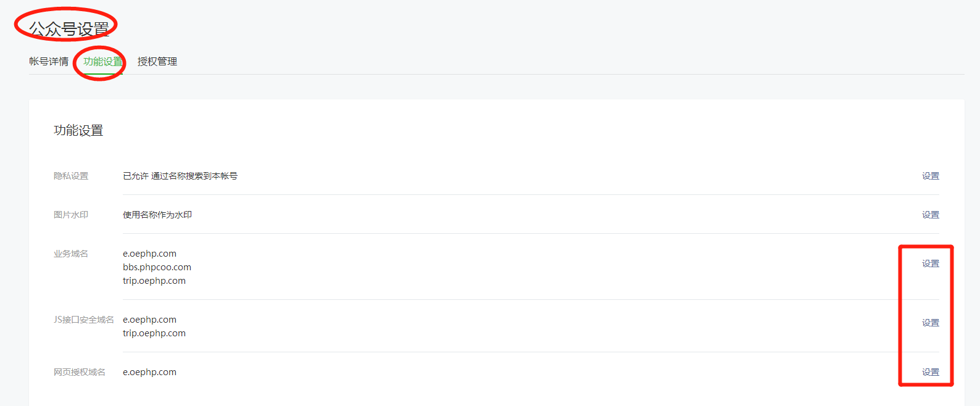Click the 公众号设置 page title
The height and width of the screenshot is (406, 980).
pyautogui.click(x=69, y=28)
